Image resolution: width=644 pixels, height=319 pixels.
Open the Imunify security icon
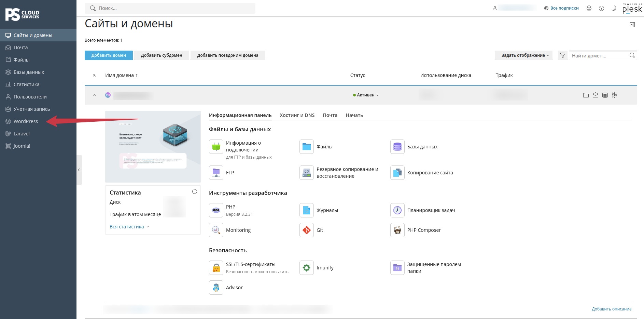tap(306, 268)
